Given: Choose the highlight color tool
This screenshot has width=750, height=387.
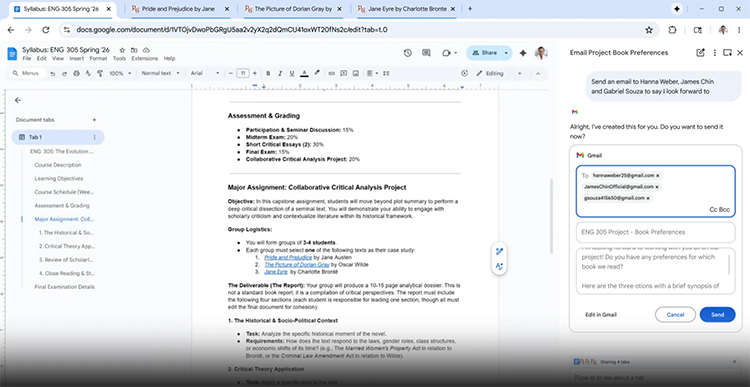Looking at the screenshot, I should coord(316,73).
